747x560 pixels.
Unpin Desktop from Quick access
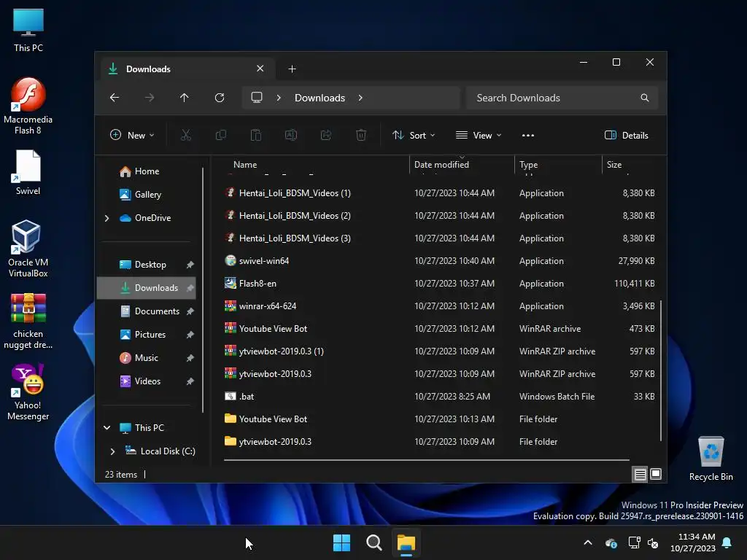[x=190, y=265]
